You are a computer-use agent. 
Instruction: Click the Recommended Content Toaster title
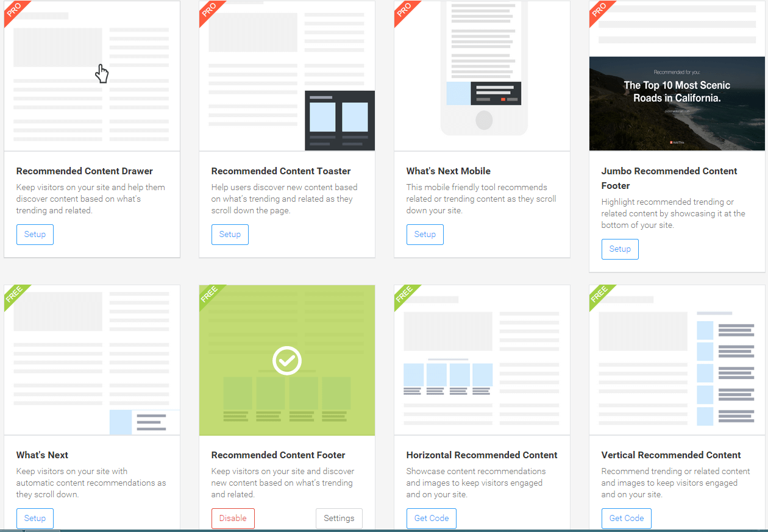click(281, 171)
